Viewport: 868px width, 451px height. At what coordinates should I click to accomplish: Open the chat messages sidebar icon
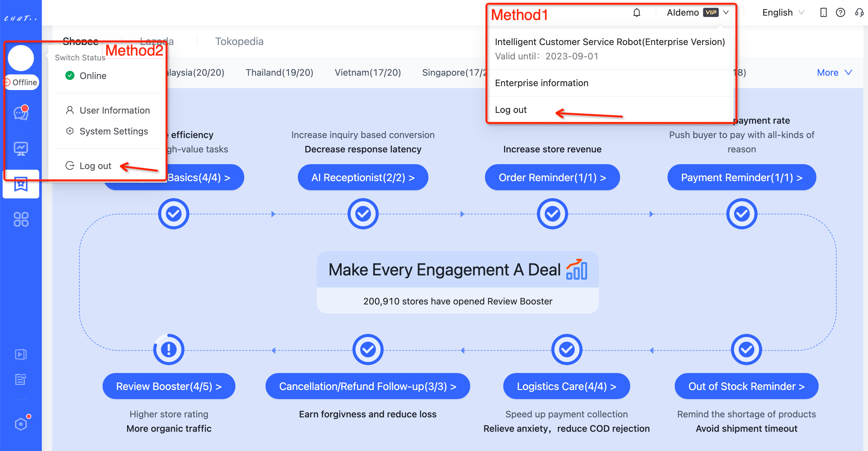coord(21,114)
